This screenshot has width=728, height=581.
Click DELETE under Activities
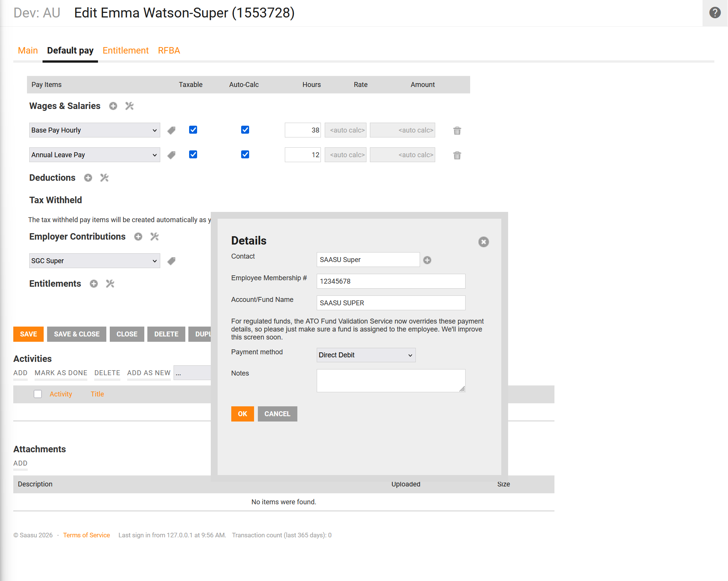(x=107, y=373)
